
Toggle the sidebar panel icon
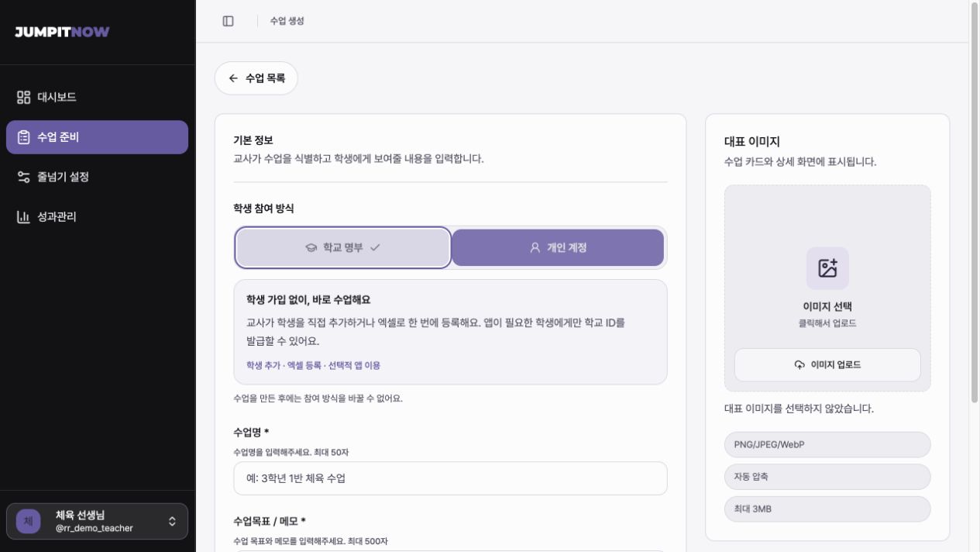tap(228, 21)
